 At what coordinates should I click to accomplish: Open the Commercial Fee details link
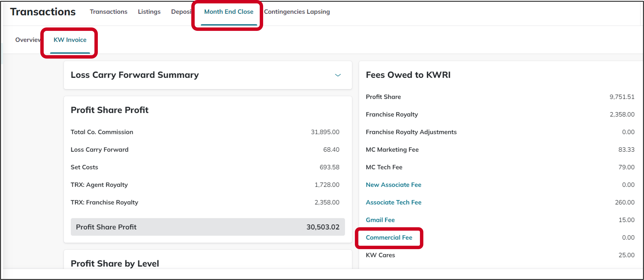(389, 237)
